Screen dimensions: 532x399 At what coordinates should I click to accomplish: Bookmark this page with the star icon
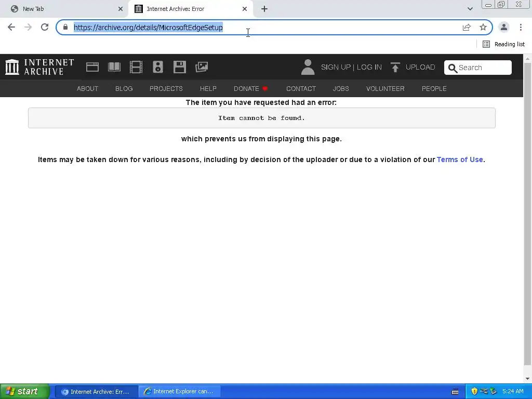[x=483, y=27]
